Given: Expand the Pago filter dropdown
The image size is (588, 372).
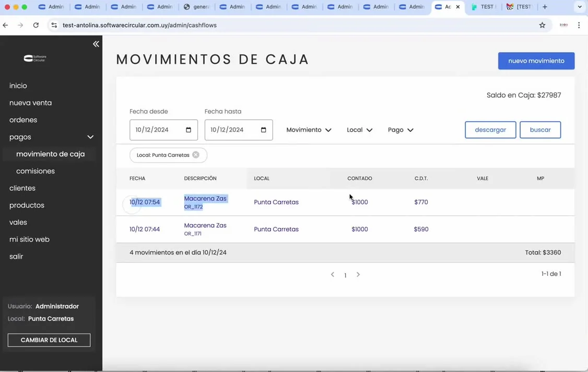Looking at the screenshot, I should pyautogui.click(x=401, y=130).
